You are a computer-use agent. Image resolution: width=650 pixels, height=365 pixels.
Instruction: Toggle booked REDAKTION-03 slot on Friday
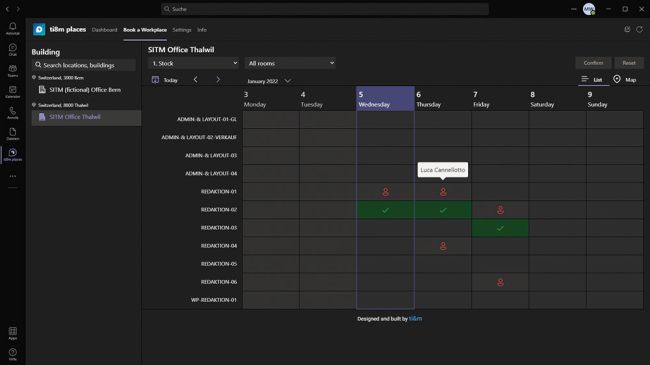coord(500,228)
